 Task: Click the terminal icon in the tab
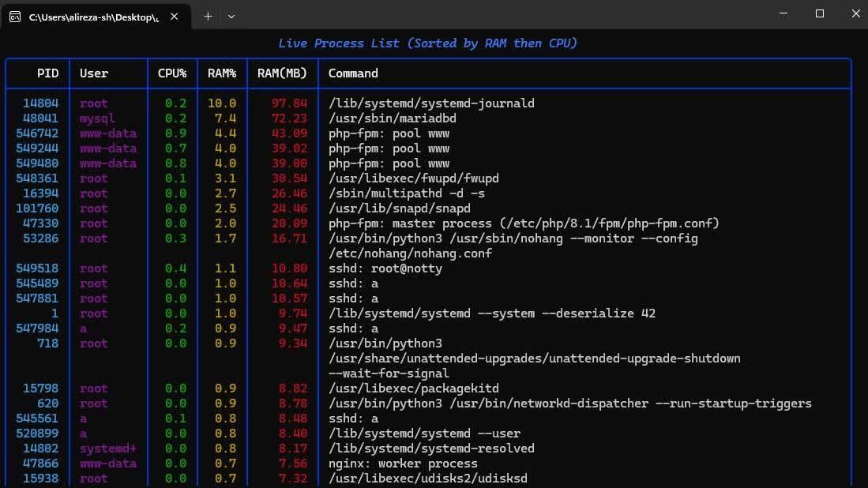(15, 17)
